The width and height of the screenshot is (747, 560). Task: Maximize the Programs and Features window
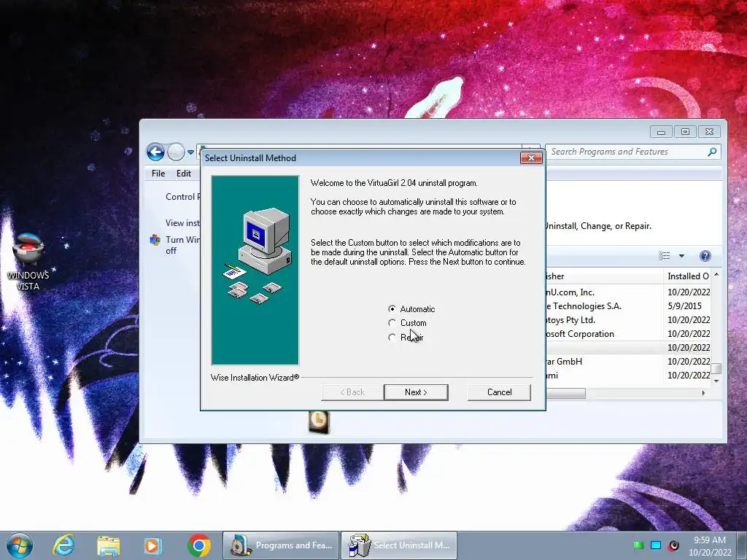pyautogui.click(x=685, y=132)
